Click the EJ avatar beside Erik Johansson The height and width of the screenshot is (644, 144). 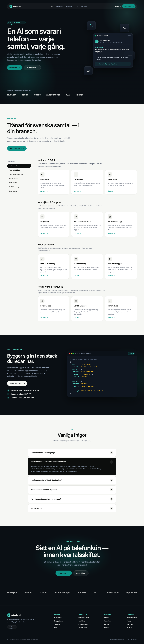click(x=97, y=41)
